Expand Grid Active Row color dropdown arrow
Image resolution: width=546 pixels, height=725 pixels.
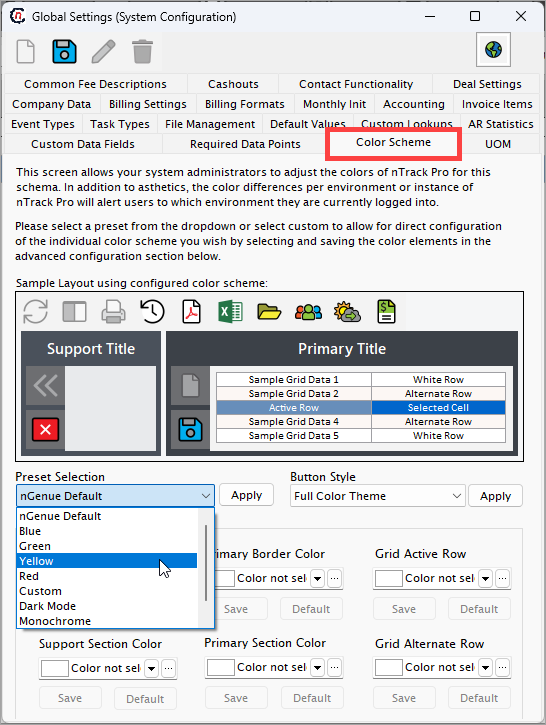point(485,578)
